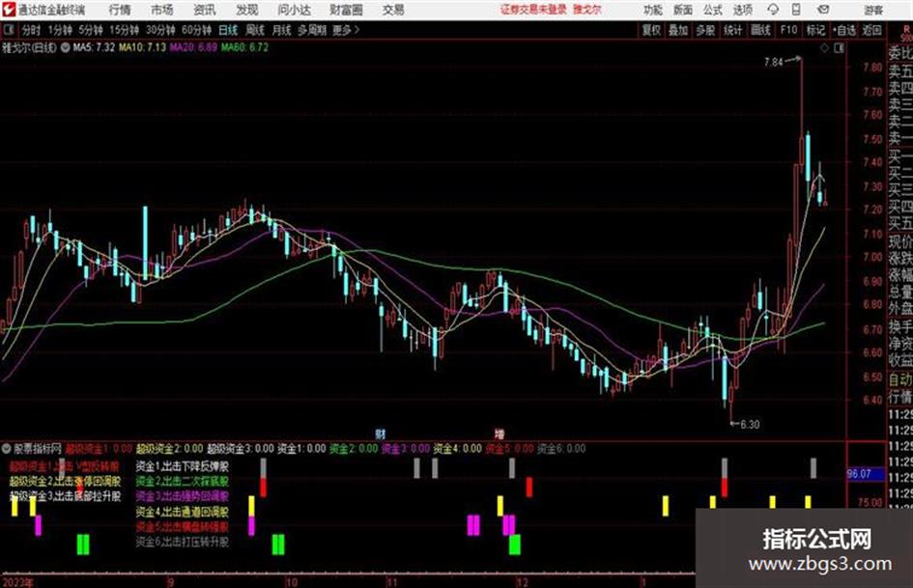The height and width of the screenshot is (588, 913).
Task: Click the 标记 toolbar button
Action: click(815, 30)
